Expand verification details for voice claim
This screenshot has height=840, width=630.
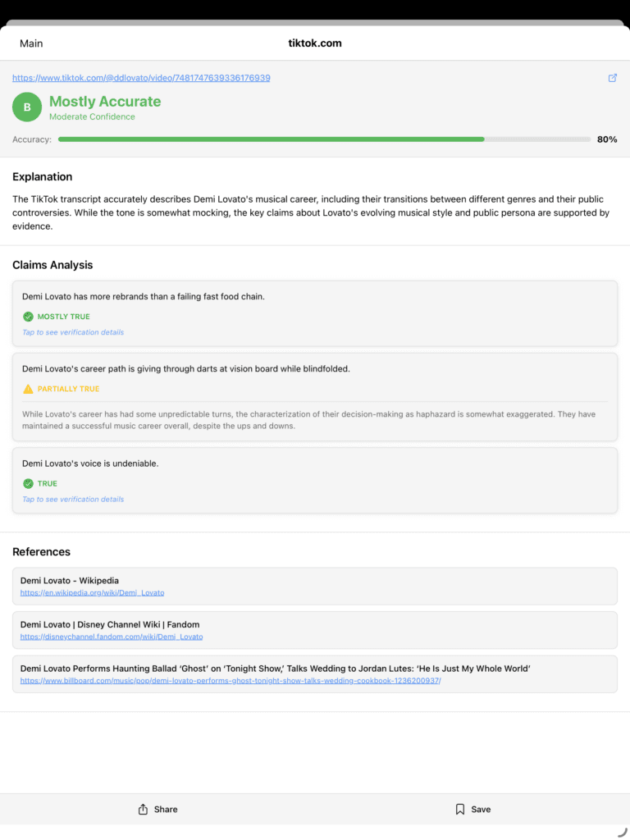pos(73,499)
